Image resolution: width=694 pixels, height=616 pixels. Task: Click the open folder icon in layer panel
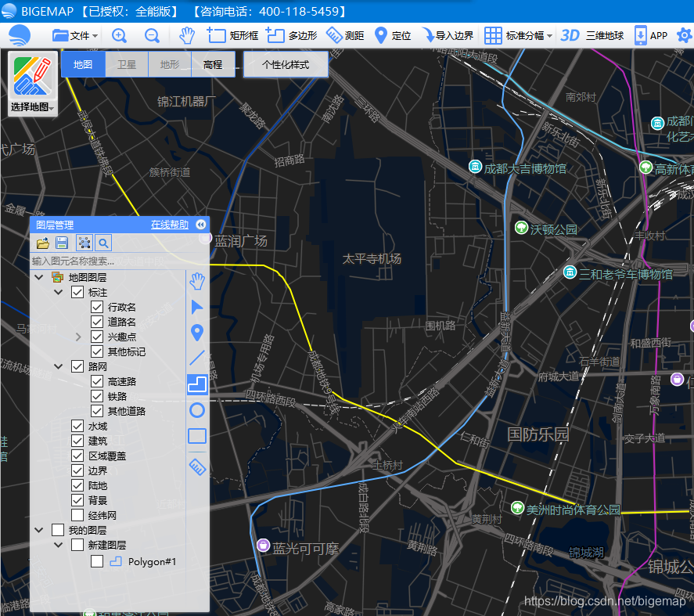pos(43,243)
